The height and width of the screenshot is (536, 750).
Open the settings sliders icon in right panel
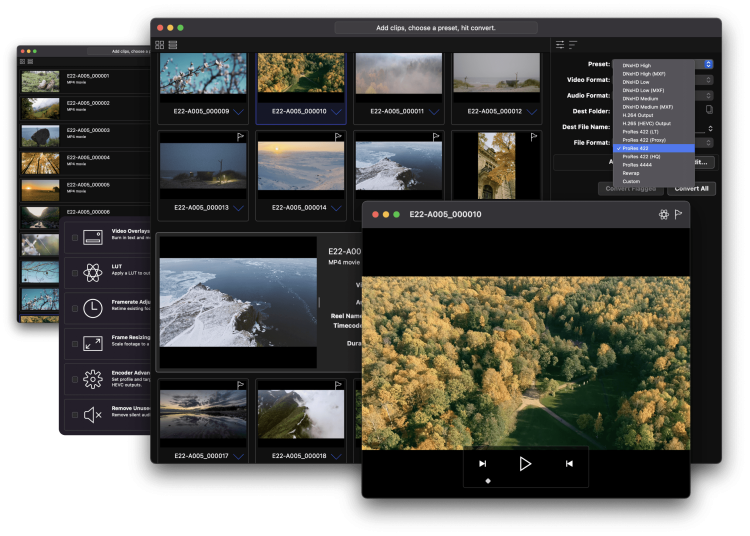click(560, 45)
